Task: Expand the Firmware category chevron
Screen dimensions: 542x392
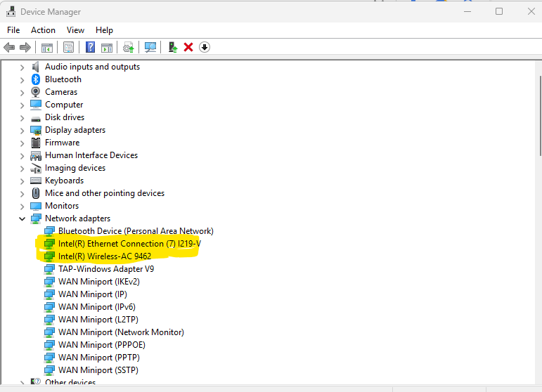Action: tap(22, 143)
